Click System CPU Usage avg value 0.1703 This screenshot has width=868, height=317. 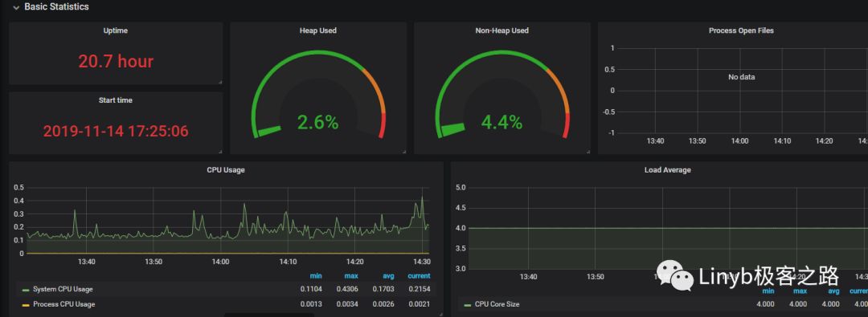tap(383, 290)
